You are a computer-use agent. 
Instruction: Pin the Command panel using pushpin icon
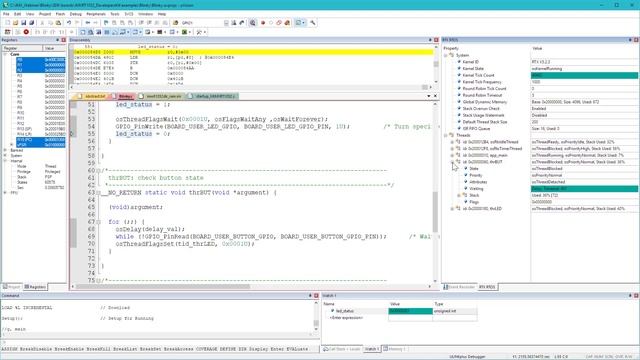pos(310,296)
